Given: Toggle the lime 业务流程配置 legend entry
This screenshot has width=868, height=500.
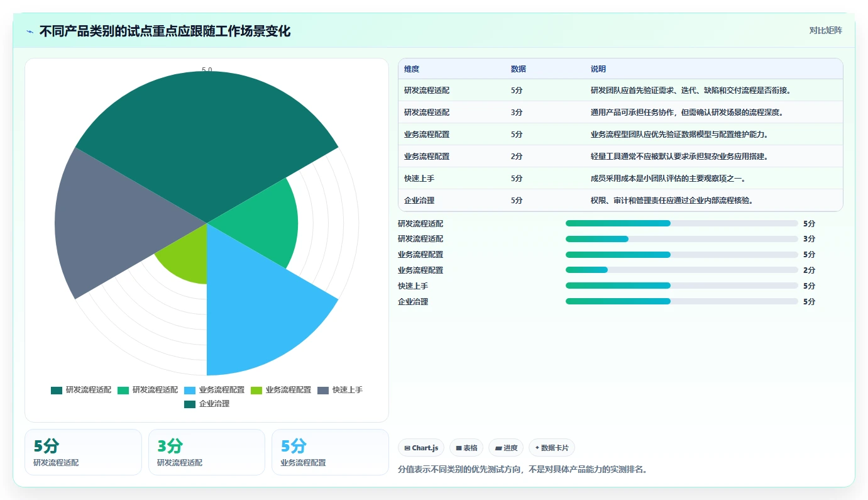Looking at the screenshot, I should pos(281,390).
